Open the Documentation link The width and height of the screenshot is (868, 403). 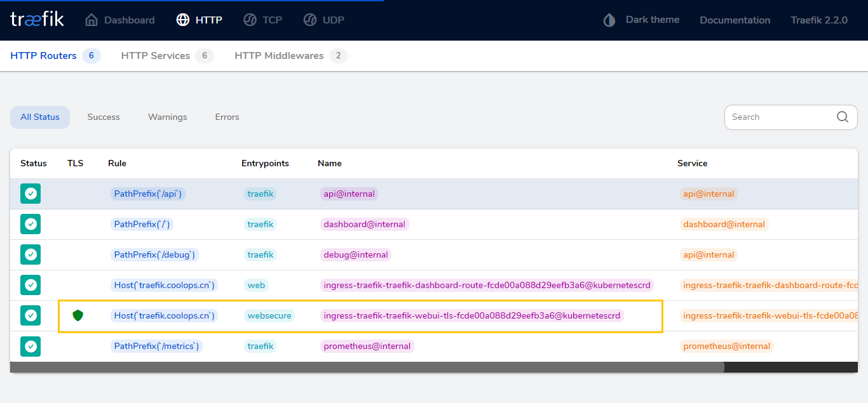tap(735, 20)
